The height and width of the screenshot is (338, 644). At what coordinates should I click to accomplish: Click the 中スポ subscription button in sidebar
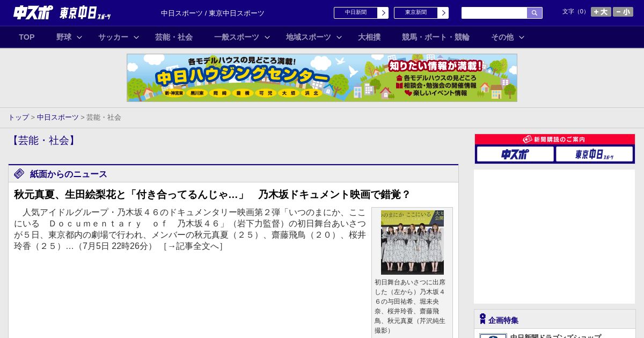(515, 154)
